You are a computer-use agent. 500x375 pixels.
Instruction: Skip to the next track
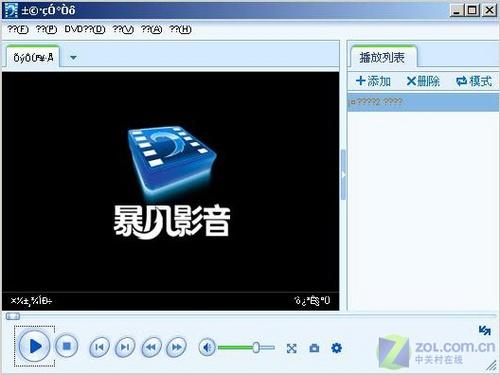[125, 347]
